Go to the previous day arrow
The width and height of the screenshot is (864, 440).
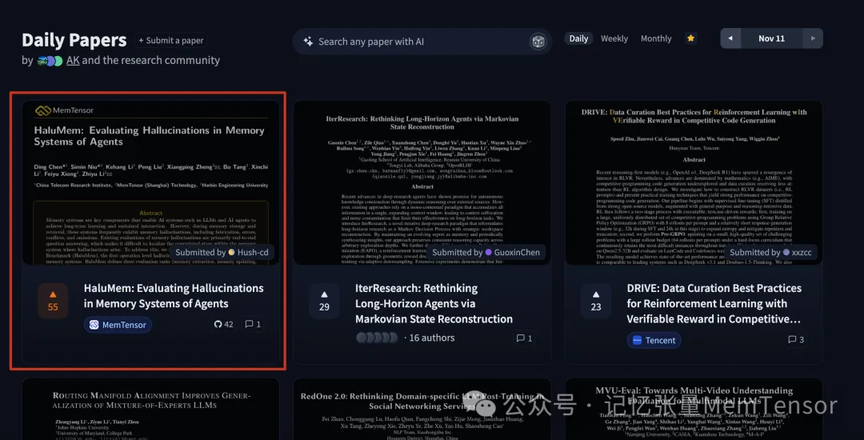pos(732,39)
